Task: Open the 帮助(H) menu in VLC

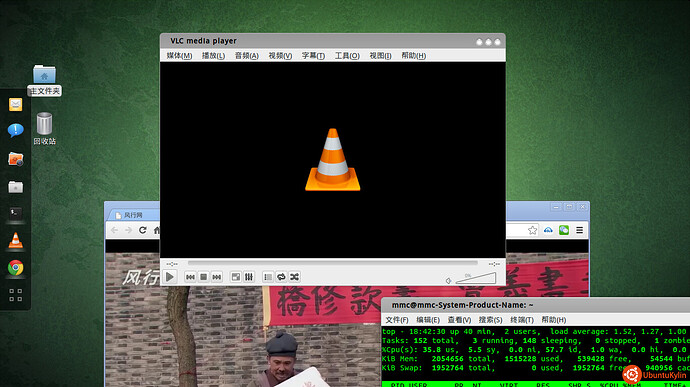Action: pos(413,55)
